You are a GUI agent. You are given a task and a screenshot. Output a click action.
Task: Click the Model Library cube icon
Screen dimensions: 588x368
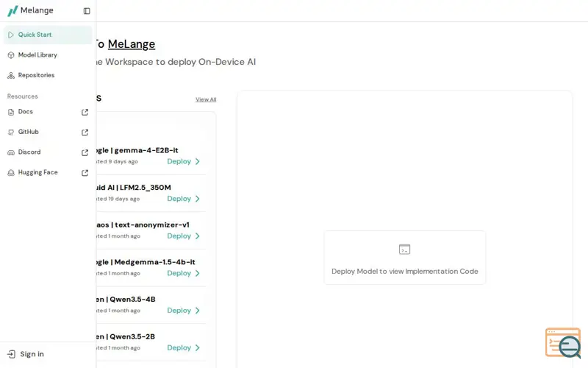point(11,54)
